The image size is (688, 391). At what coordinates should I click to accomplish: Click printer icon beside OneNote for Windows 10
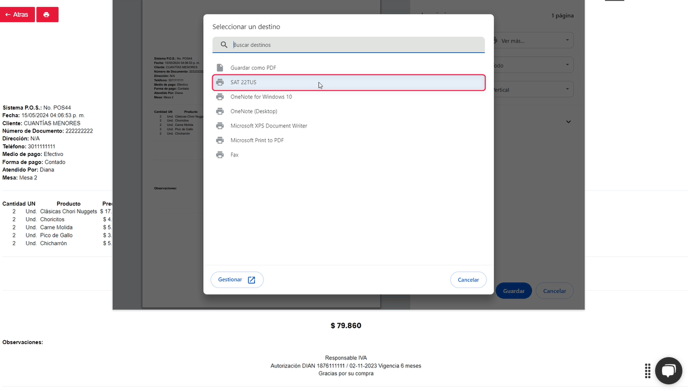[x=220, y=97]
